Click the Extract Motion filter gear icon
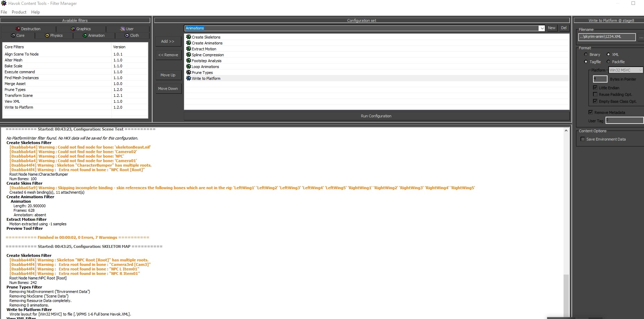The height and width of the screenshot is (319, 644). [189, 49]
